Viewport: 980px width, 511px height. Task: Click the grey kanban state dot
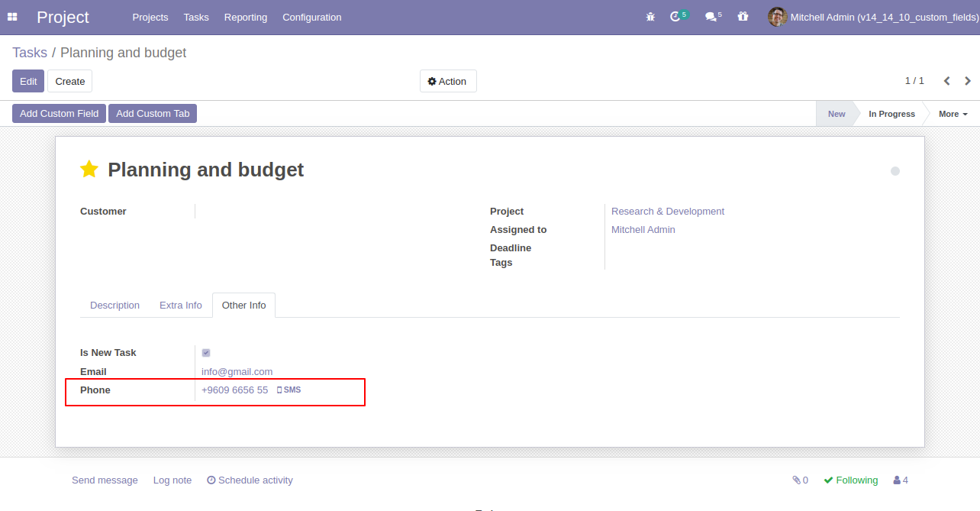pyautogui.click(x=895, y=171)
